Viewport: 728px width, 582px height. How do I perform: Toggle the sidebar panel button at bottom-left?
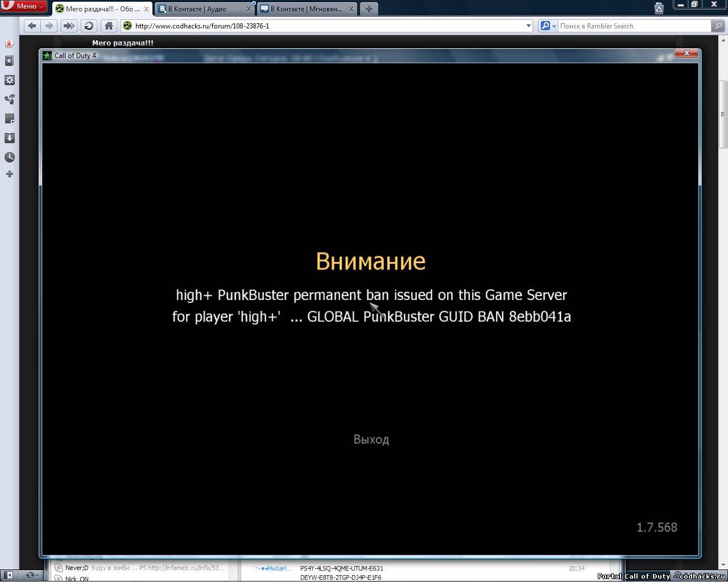[x=9, y=575]
